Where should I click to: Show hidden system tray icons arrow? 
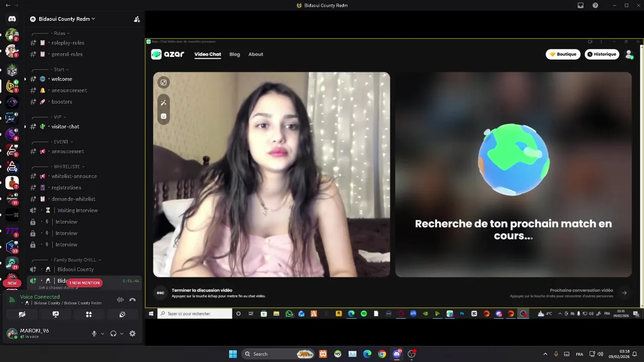[545, 354]
